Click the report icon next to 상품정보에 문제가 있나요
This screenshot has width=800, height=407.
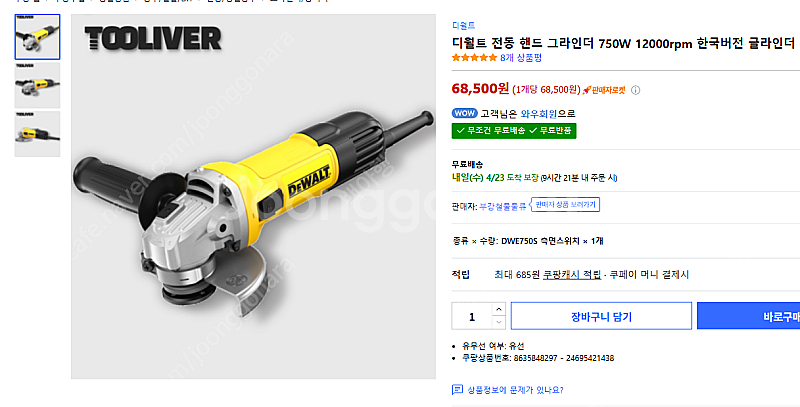point(457,390)
